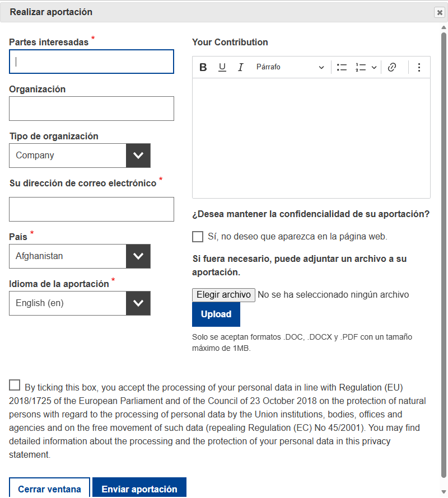The image size is (448, 498).
Task: Focus the Partes interesadas field
Action: (92, 62)
